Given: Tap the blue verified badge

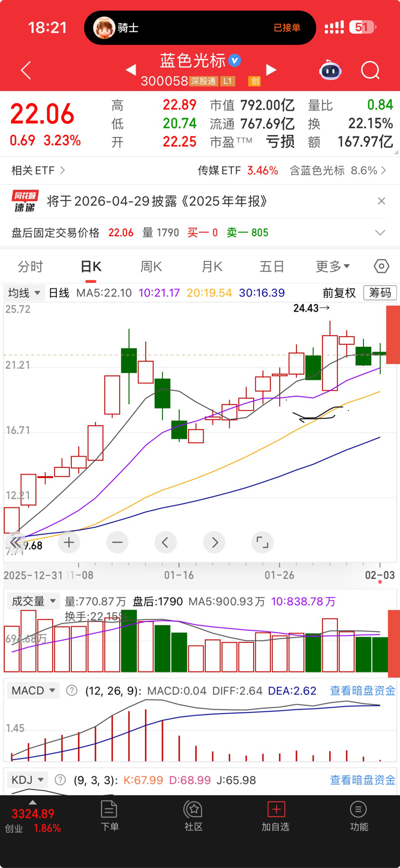Looking at the screenshot, I should tap(235, 60).
